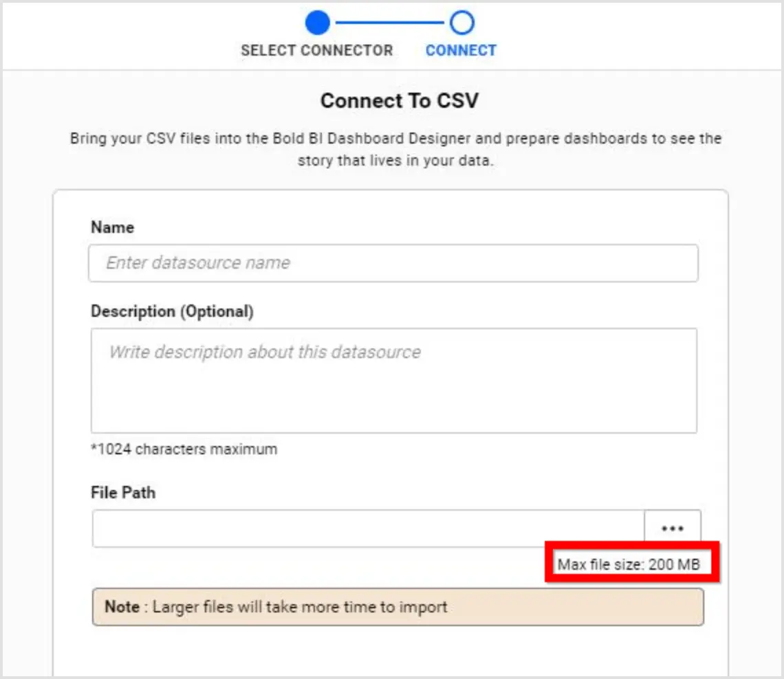
Task: Click the Description (Optional) label
Action: pos(172,311)
